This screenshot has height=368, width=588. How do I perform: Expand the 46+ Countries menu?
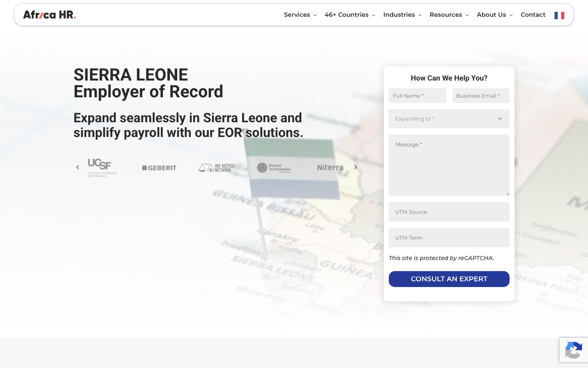click(350, 15)
